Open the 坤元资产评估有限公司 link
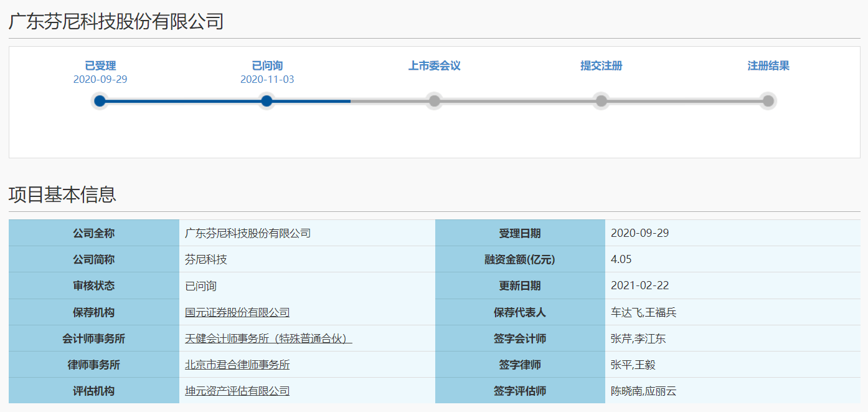 (237, 391)
